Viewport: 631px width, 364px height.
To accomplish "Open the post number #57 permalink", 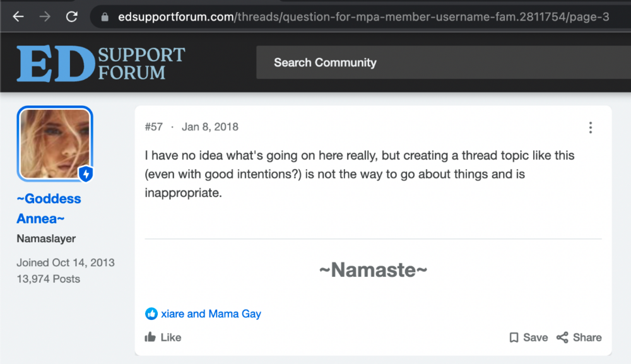I will (154, 127).
